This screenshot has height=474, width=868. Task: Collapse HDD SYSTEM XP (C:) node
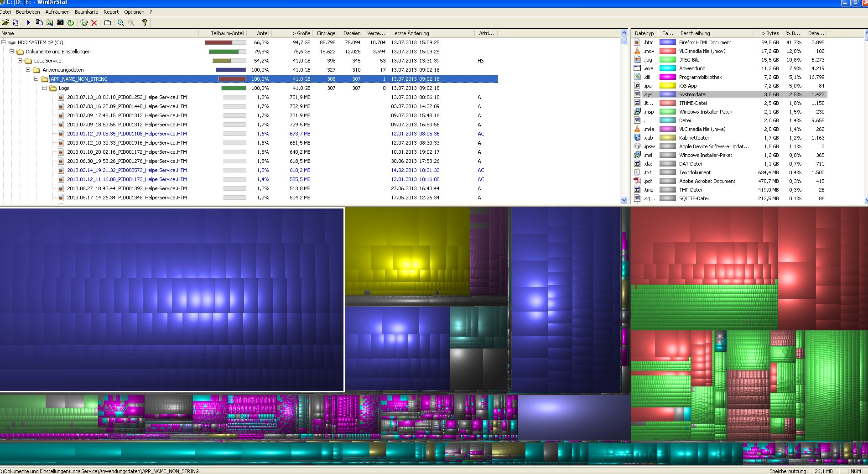coord(3,42)
